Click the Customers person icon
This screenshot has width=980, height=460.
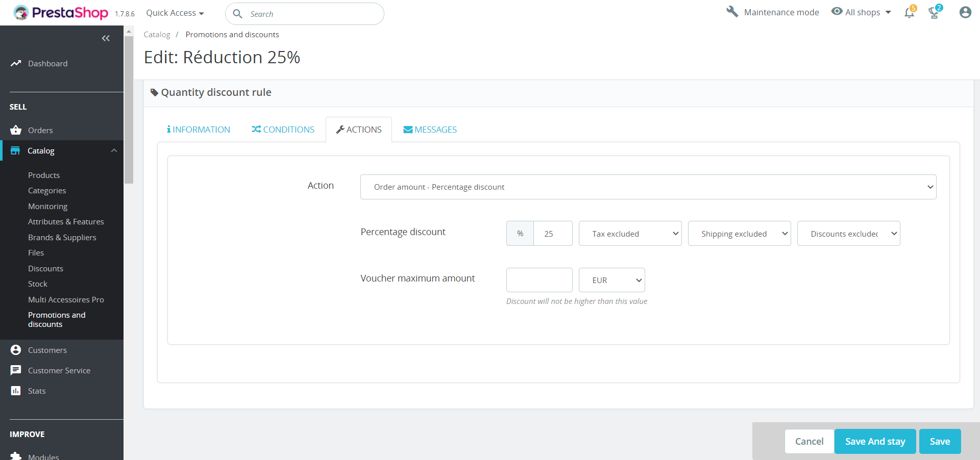click(x=16, y=350)
